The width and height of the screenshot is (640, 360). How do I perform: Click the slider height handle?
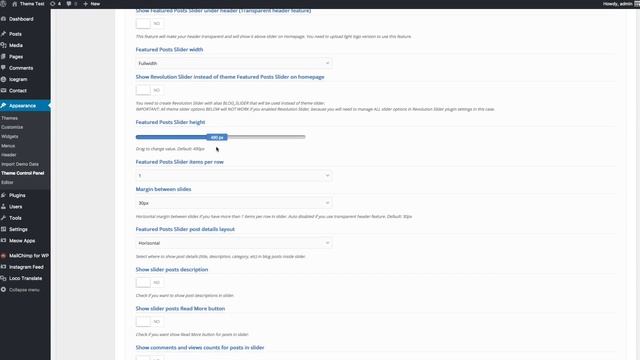click(x=217, y=137)
